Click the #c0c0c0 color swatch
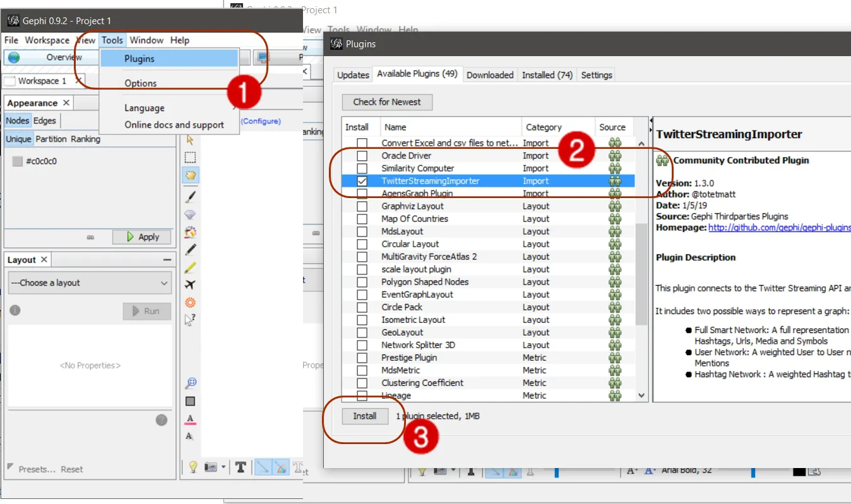The width and height of the screenshot is (851, 504). point(17,161)
